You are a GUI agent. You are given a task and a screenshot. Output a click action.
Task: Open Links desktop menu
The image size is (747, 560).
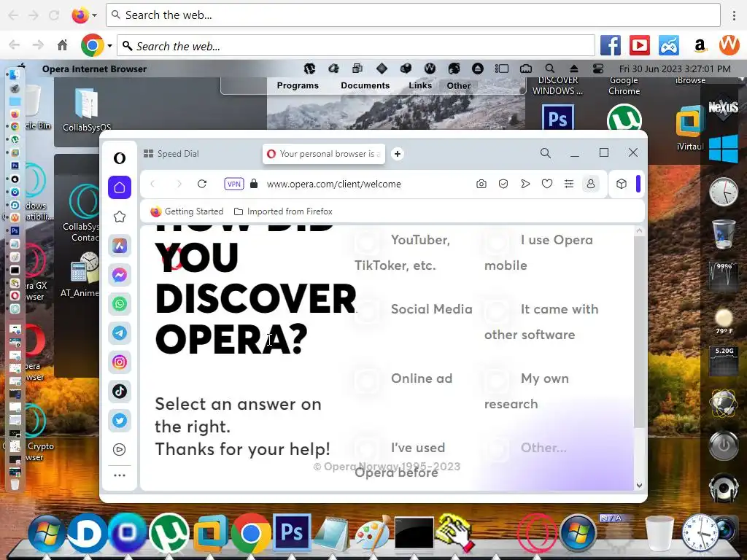419,86
